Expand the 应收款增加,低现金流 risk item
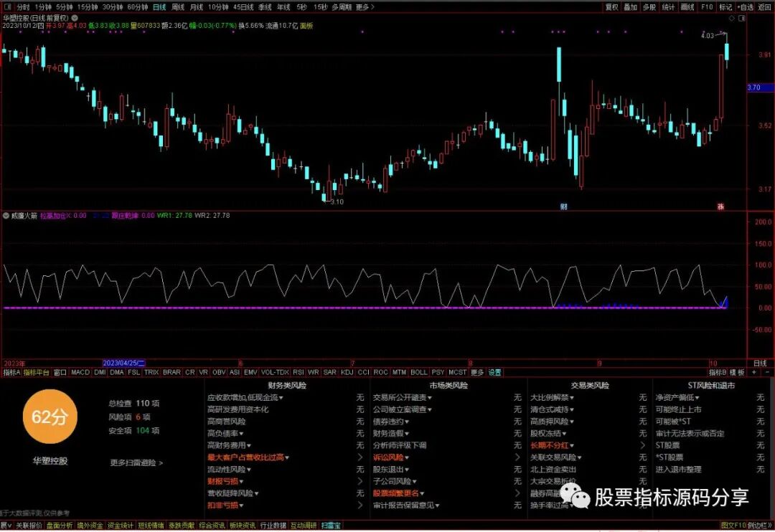The image size is (775, 532). coord(245,398)
